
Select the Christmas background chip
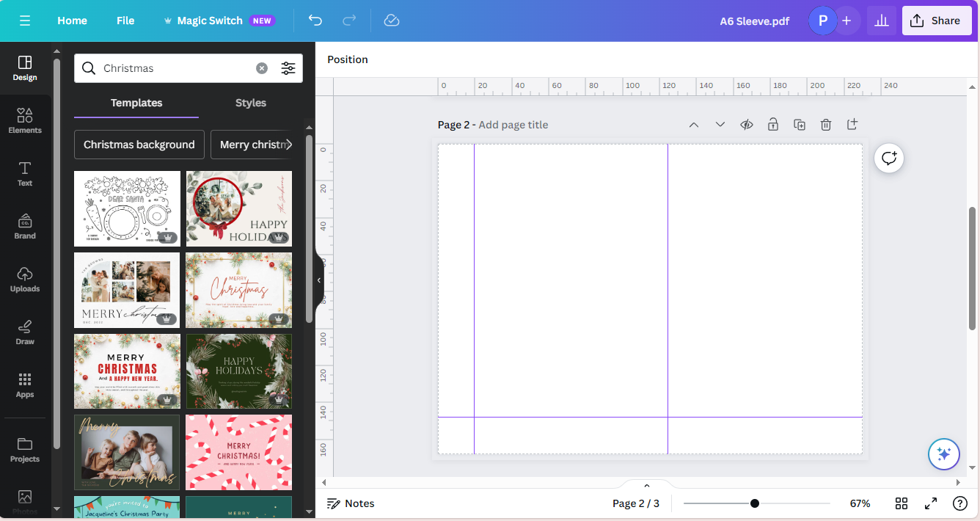139,145
